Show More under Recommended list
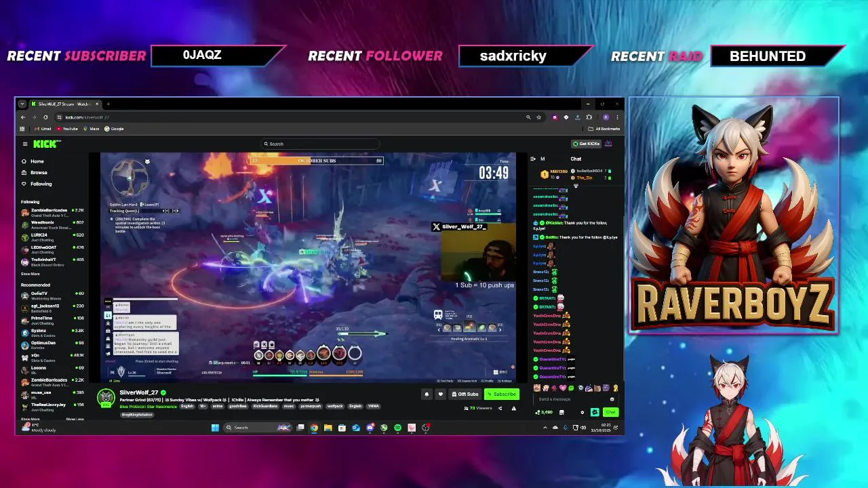 [30, 419]
